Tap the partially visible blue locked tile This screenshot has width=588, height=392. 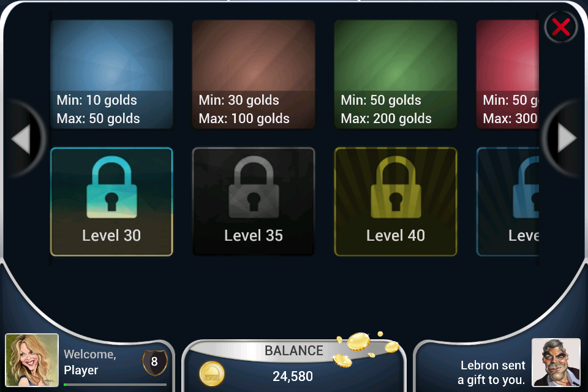(x=508, y=202)
